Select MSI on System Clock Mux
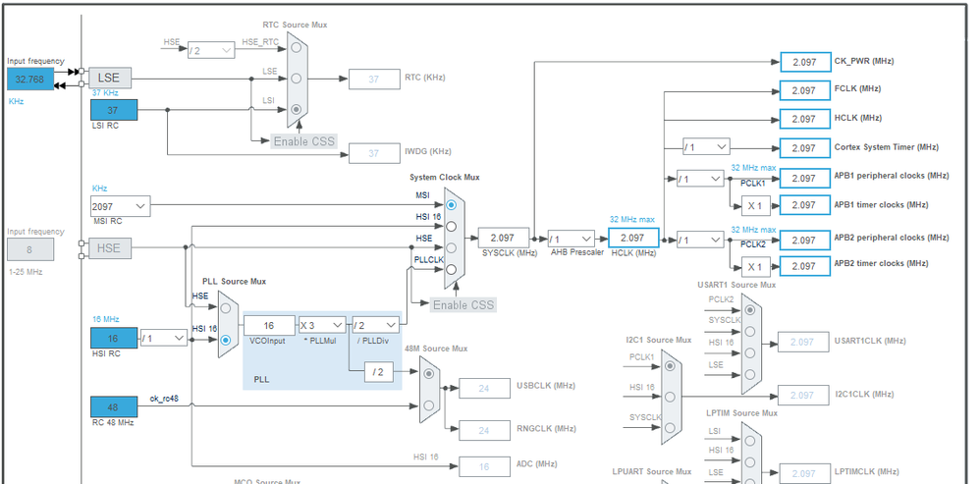The width and height of the screenshot is (980, 484). (x=452, y=204)
